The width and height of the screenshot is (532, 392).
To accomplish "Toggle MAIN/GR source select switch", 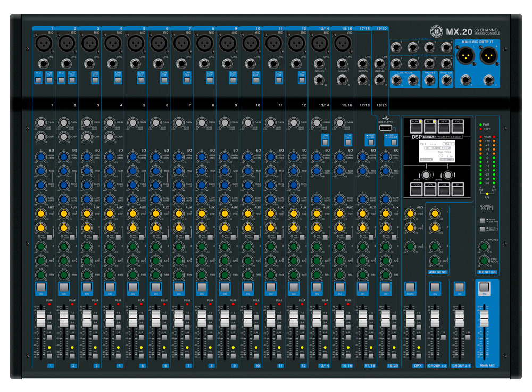I will (482, 221).
